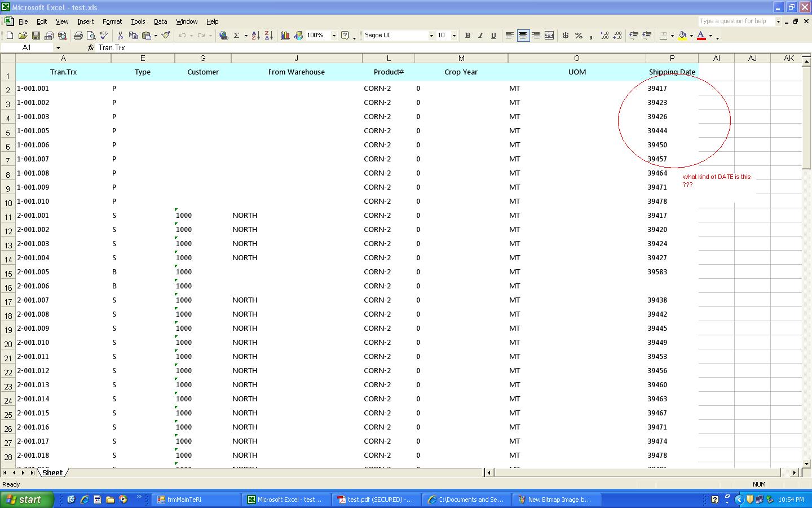Open the Insert menu
The image size is (812, 508).
point(86,21)
